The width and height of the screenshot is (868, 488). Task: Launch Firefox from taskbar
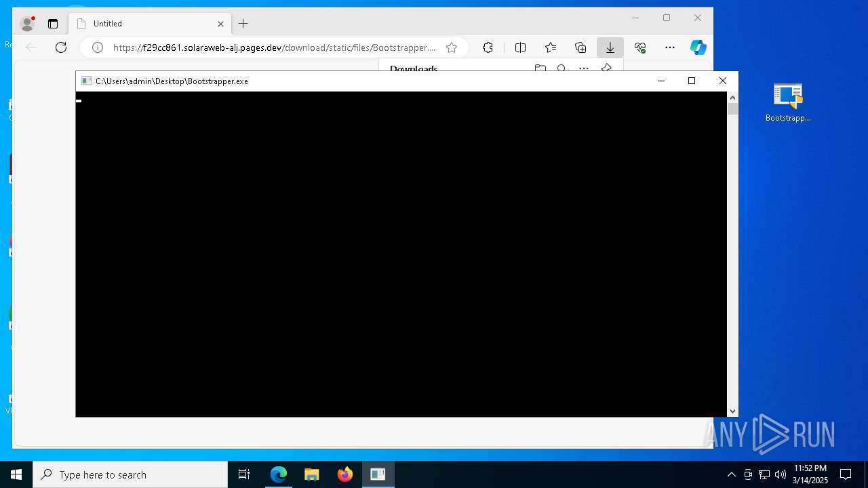(345, 474)
